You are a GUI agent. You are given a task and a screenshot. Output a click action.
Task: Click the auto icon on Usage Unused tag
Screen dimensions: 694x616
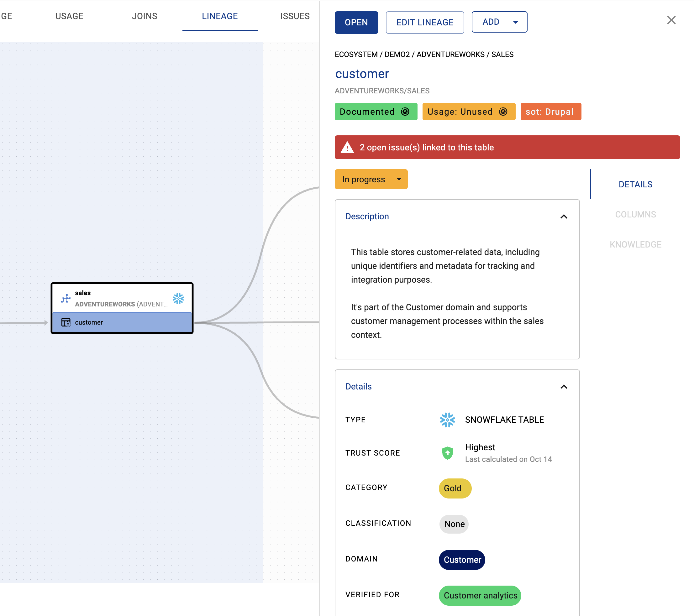[x=503, y=112]
